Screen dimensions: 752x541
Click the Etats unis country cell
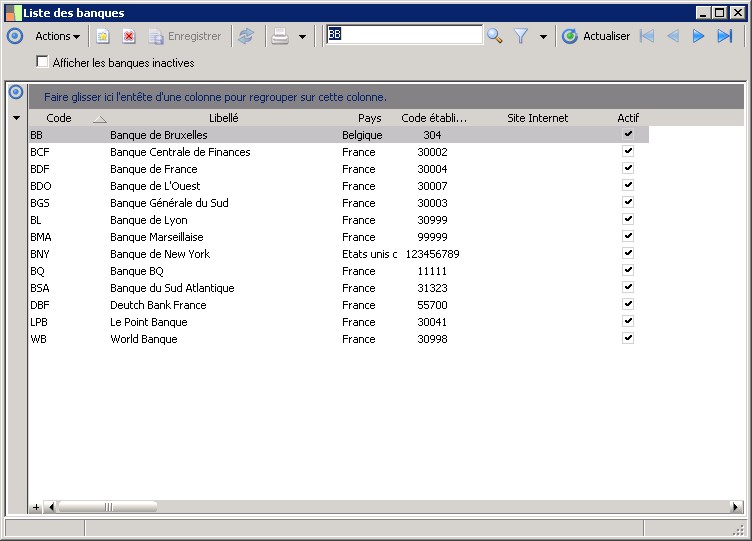pyautogui.click(x=369, y=254)
